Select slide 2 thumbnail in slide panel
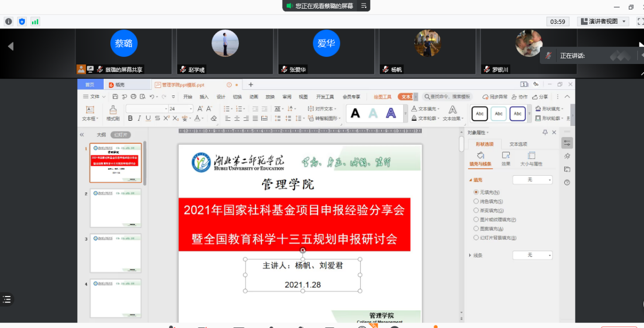Viewport: 644px width, 328px height. (115, 208)
